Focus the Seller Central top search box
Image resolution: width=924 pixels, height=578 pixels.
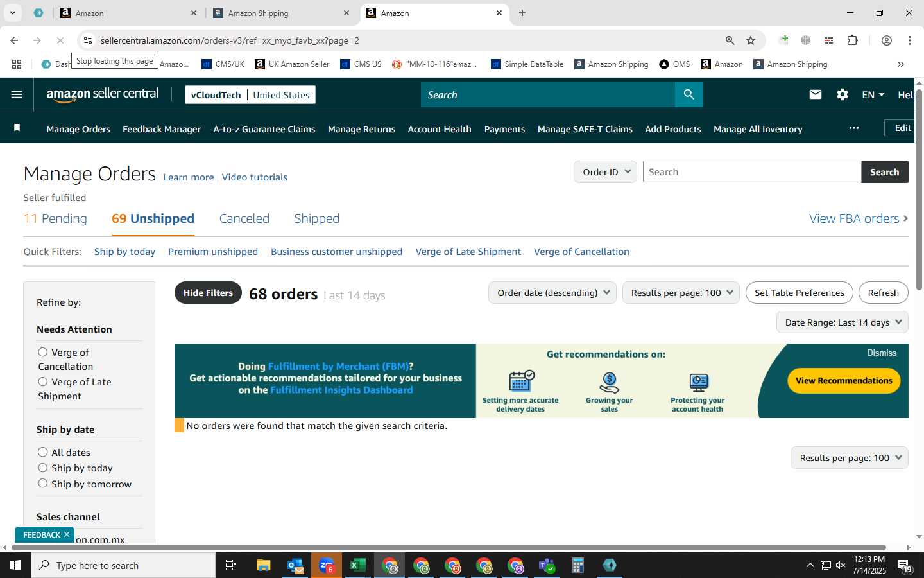(x=548, y=95)
